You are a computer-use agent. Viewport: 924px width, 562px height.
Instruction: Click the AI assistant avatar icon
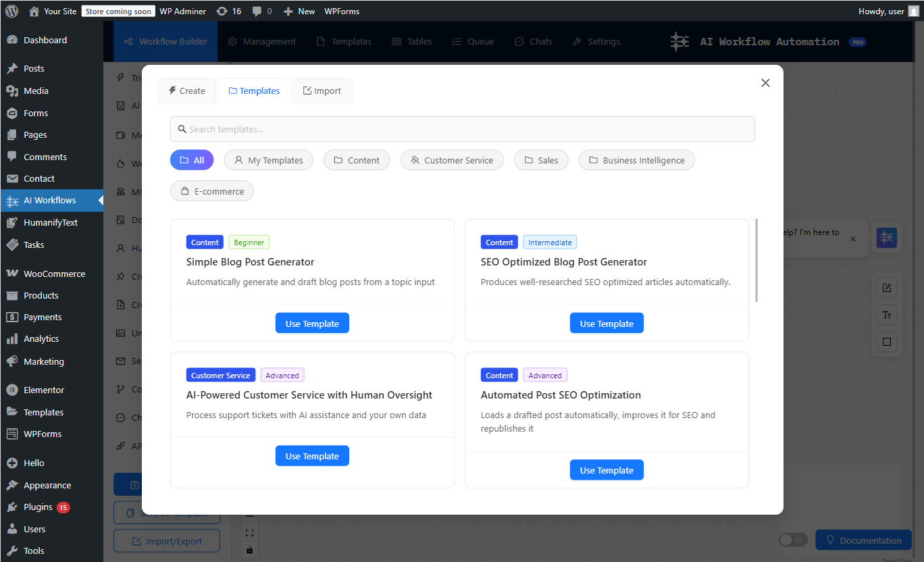coord(887,238)
